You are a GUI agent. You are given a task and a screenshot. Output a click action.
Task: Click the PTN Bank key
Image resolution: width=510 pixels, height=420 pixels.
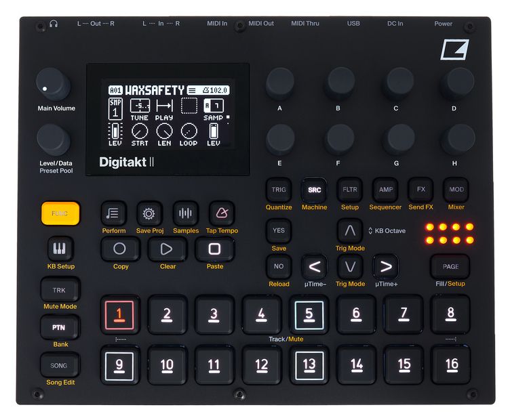click(60, 327)
